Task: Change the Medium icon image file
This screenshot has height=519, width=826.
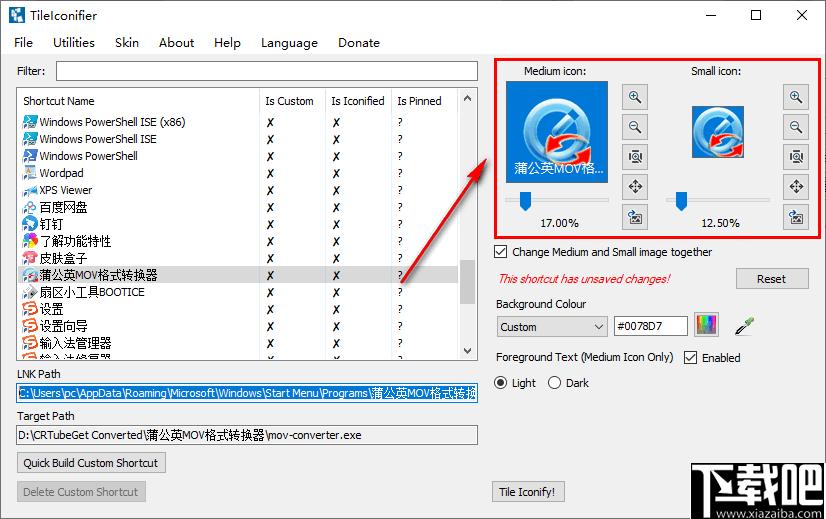Action: click(x=635, y=217)
